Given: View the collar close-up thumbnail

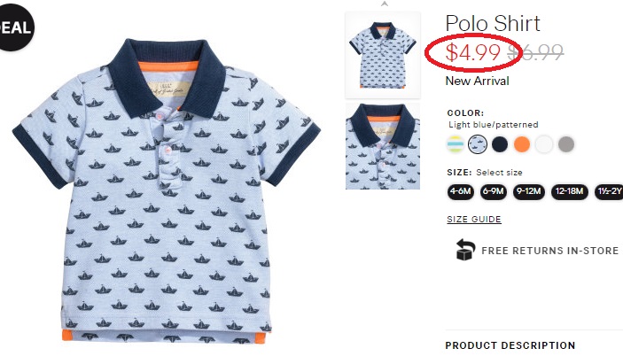Looking at the screenshot, I should pos(383,146).
